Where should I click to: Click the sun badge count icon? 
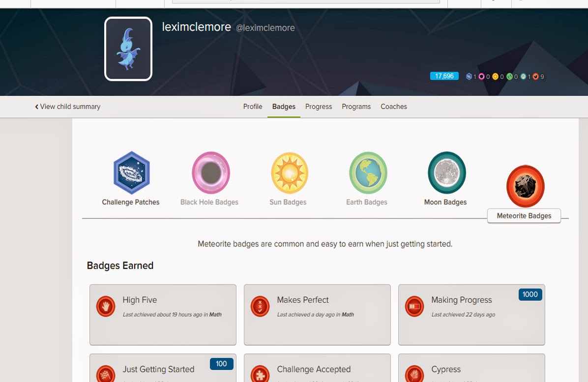(x=496, y=77)
